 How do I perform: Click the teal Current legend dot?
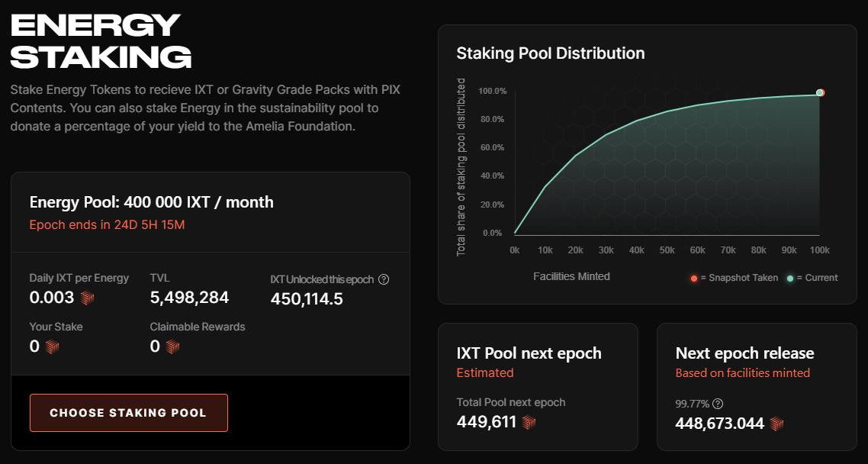click(790, 278)
